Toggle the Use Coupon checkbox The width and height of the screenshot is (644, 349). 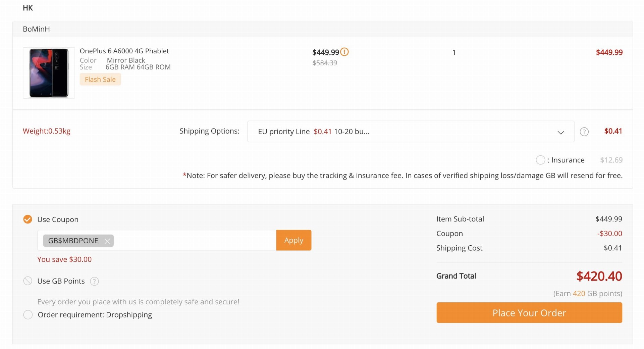tap(28, 219)
